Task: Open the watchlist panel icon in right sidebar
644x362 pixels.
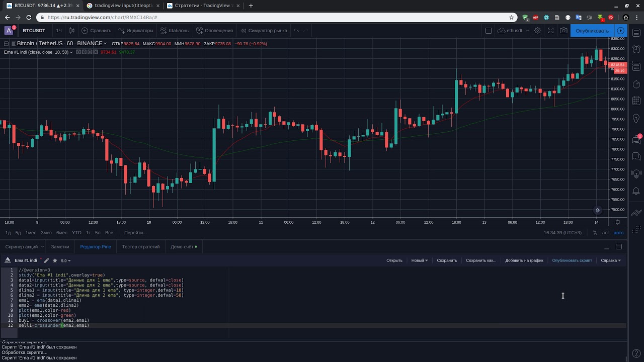Action: [636, 33]
